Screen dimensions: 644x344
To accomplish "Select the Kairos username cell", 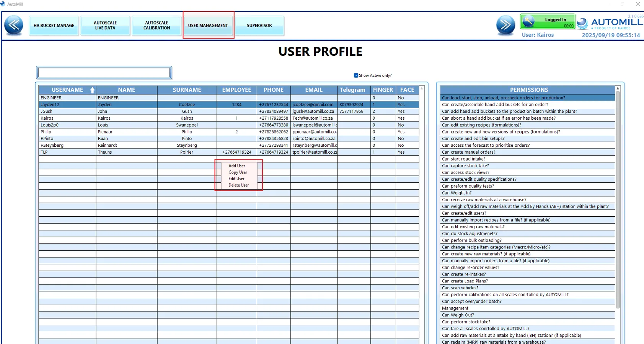I will click(67, 118).
